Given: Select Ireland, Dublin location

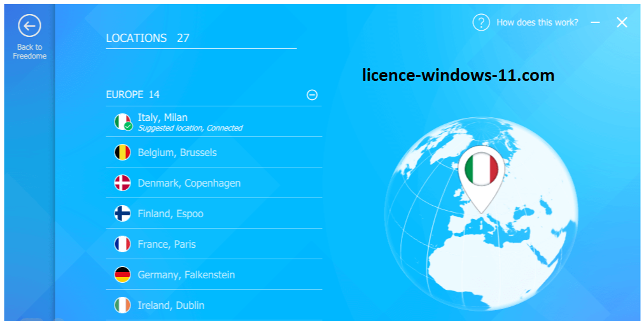Looking at the screenshot, I should pos(171,306).
